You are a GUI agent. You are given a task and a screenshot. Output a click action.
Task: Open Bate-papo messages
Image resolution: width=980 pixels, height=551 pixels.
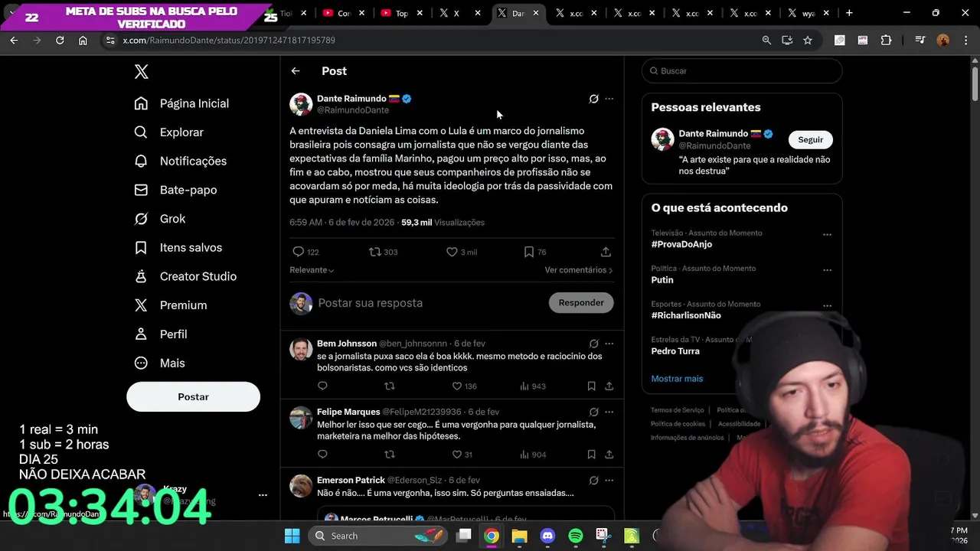pyautogui.click(x=175, y=190)
